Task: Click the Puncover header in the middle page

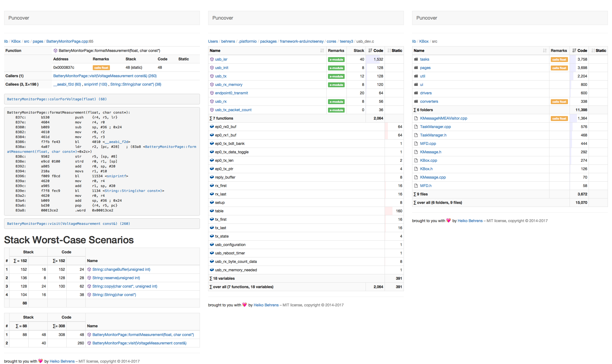Action: click(222, 18)
